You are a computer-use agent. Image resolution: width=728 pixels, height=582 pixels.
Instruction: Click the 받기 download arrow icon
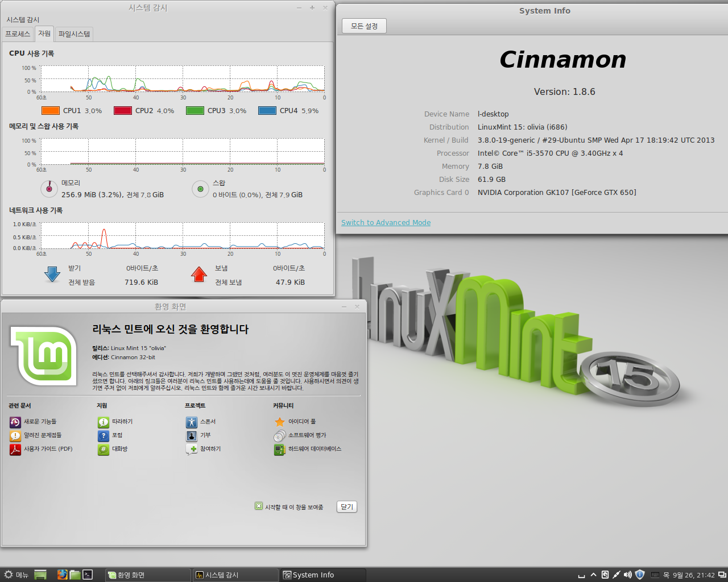pos(52,275)
